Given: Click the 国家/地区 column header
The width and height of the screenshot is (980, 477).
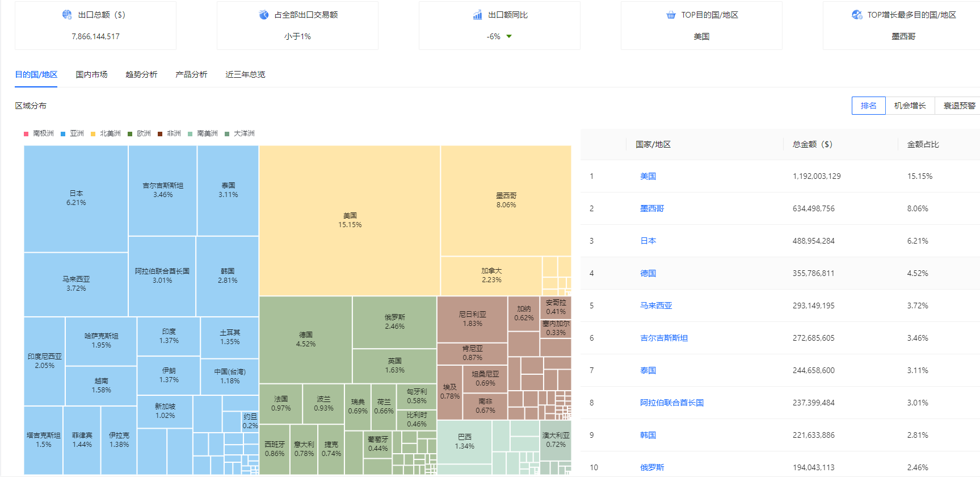Looking at the screenshot, I should tap(653, 144).
